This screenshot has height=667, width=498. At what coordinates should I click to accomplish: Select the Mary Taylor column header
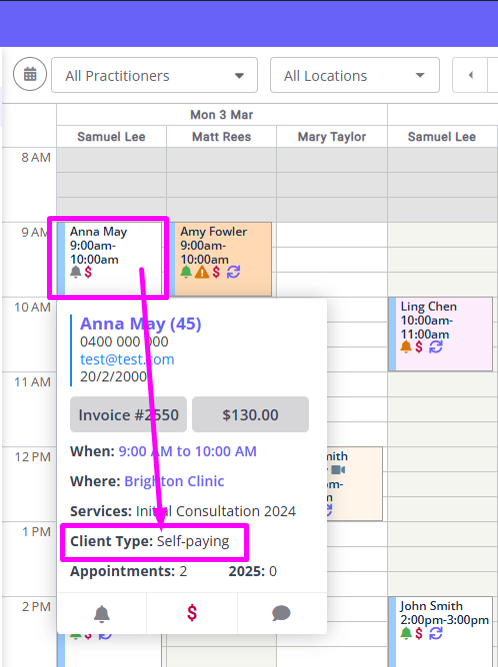pos(332,137)
